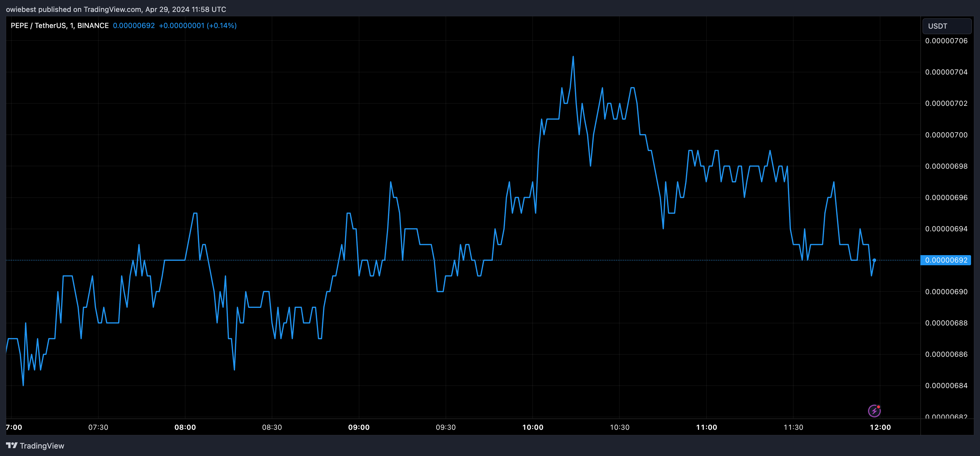Click the 07:30 time axis label
The image size is (980, 456).
point(98,427)
